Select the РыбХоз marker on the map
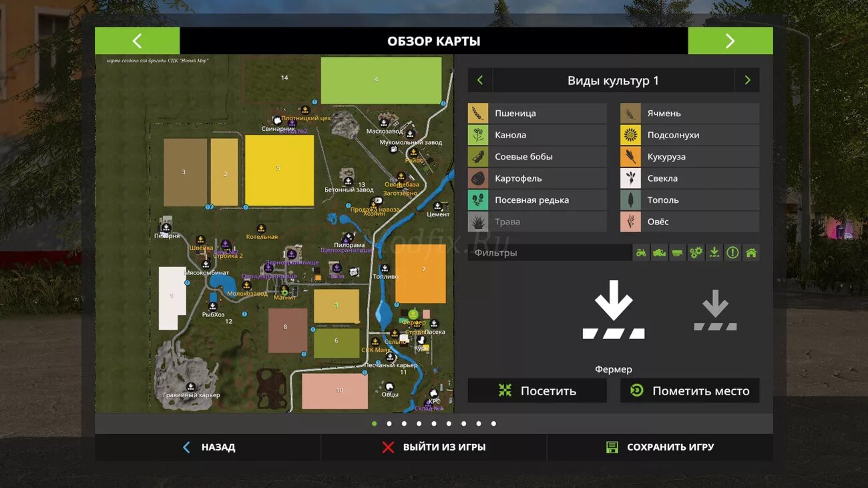This screenshot has height=488, width=868. point(213,306)
